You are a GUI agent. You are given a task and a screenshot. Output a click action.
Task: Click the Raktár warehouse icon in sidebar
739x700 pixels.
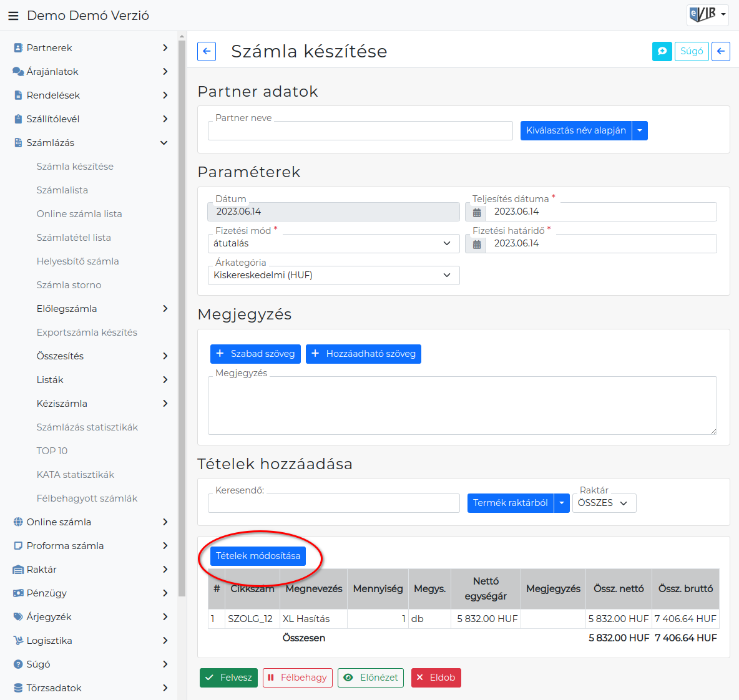[x=18, y=570]
